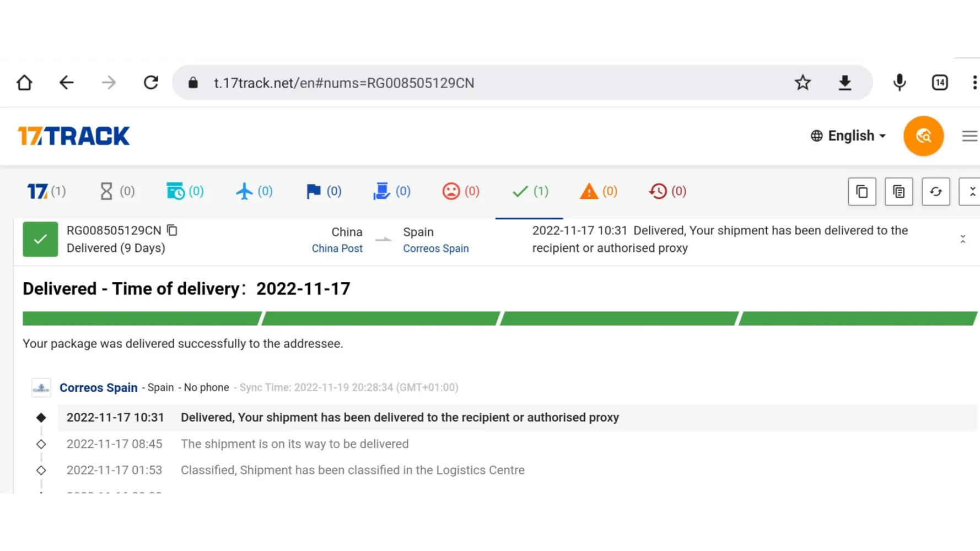Activate voice search microphone
This screenshot has width=980, height=551.
[x=900, y=83]
